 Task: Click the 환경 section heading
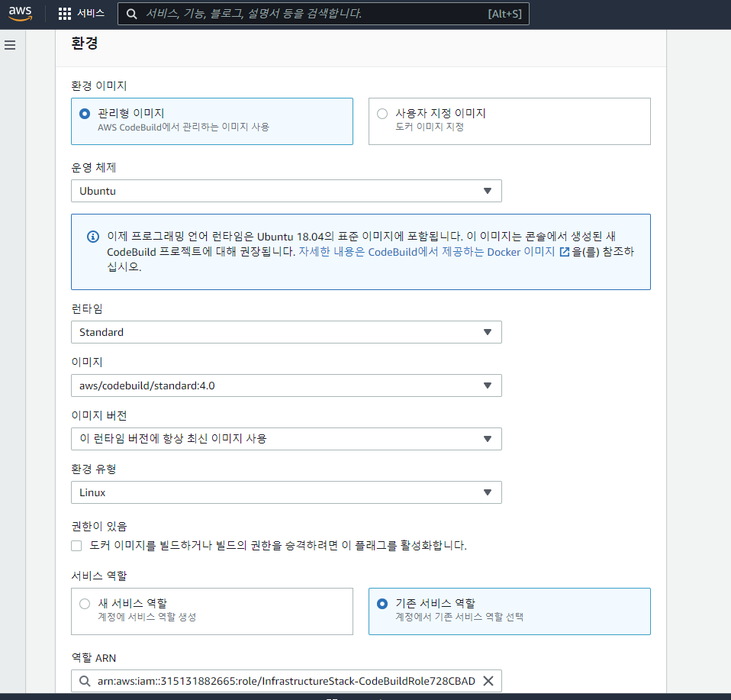[x=85, y=44]
